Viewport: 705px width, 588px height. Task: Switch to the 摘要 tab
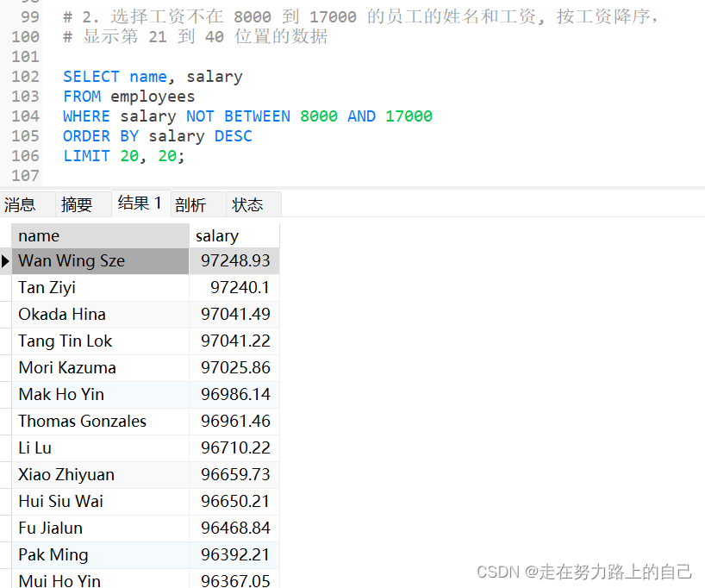75,203
